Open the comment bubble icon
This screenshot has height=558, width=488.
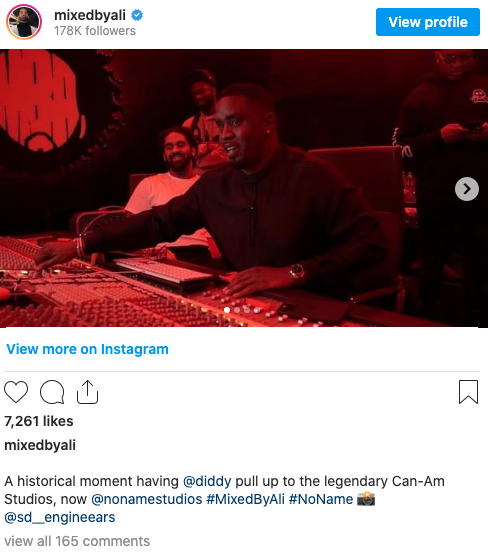[x=52, y=392]
